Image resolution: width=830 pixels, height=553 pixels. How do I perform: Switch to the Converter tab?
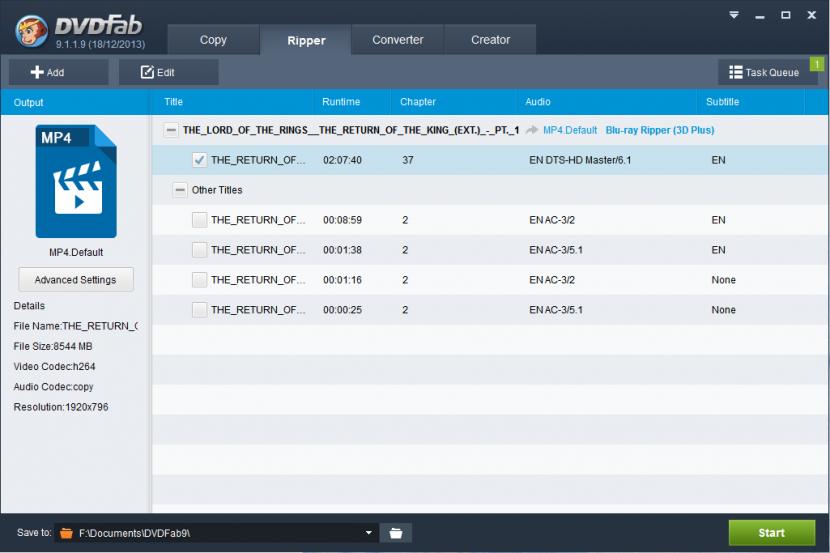(398, 40)
